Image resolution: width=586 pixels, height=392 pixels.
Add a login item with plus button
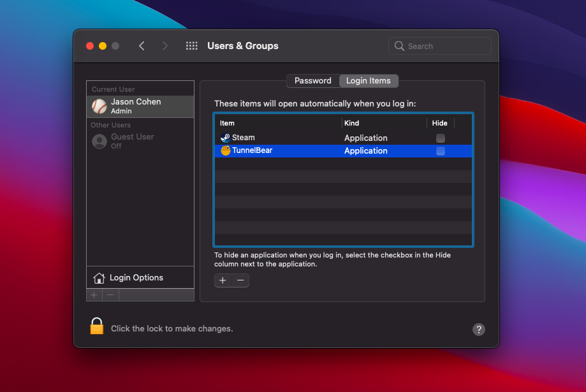(223, 280)
